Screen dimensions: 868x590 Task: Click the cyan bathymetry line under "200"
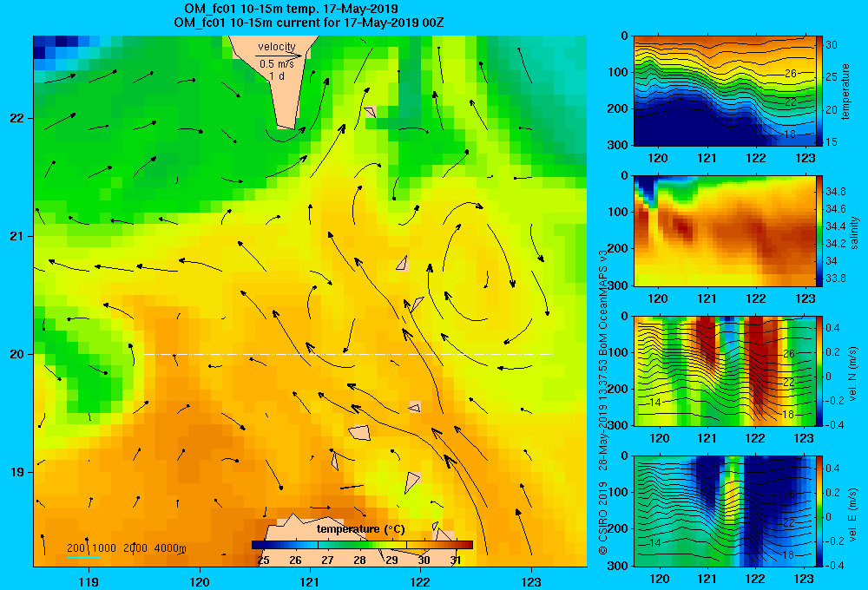(83, 557)
